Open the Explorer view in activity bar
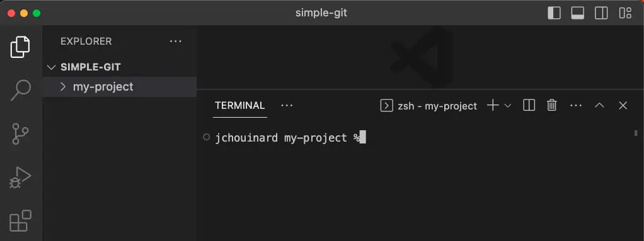Screen dimensions: 644x241 (x=20, y=47)
